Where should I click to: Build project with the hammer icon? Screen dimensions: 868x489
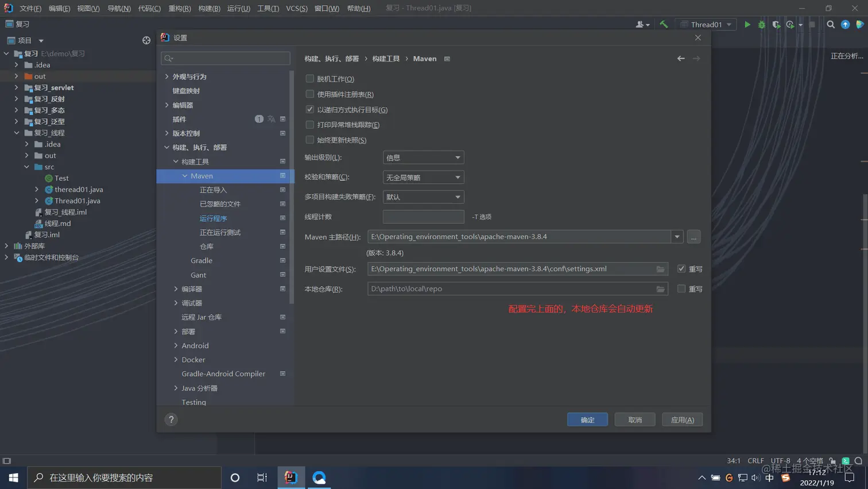[664, 24]
